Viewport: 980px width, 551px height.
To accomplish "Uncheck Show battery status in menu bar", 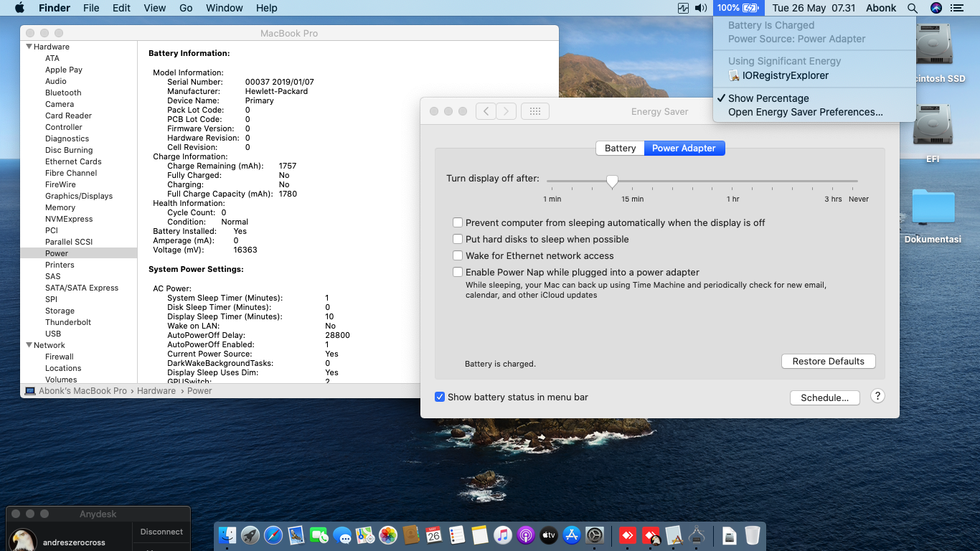I will point(440,397).
